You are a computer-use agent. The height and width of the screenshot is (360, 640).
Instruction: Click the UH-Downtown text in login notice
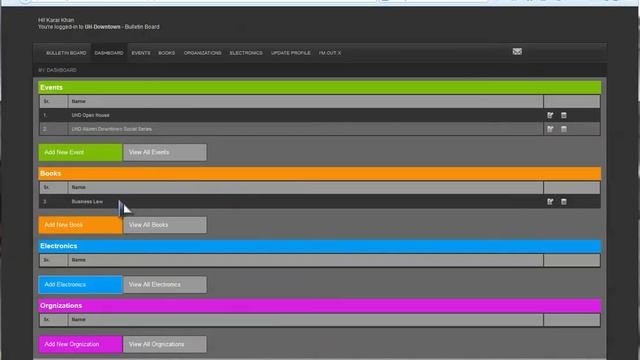tap(102, 27)
